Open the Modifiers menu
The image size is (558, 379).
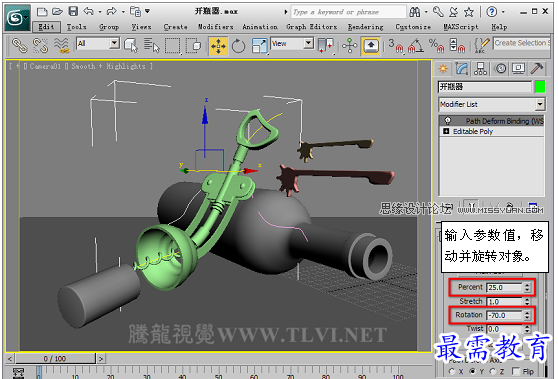point(216,27)
